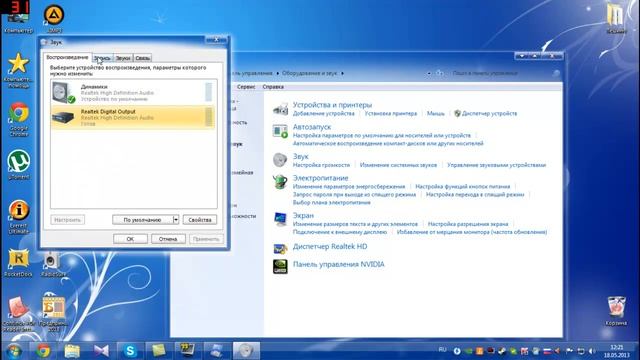
Task: Open Настройка разрешения экрана link
Action: point(468,224)
